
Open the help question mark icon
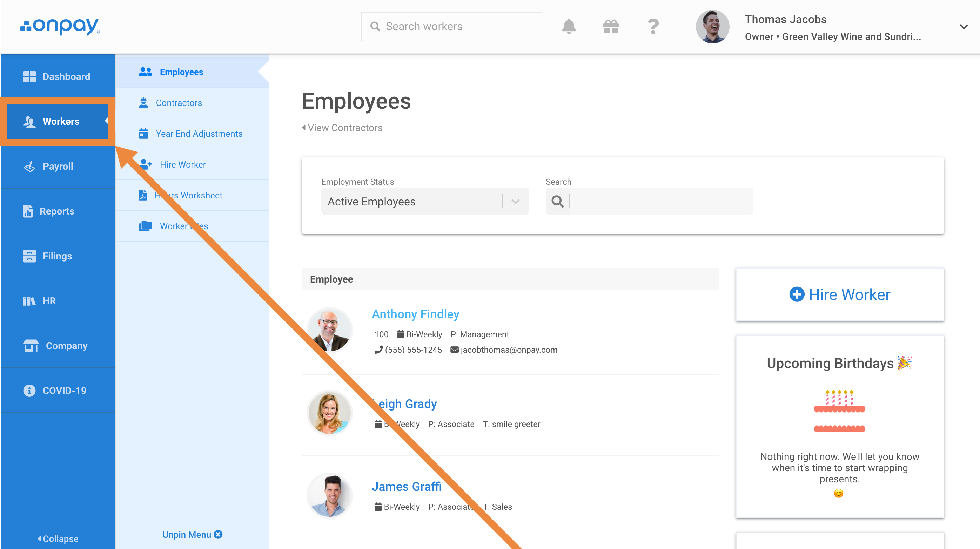tap(653, 26)
